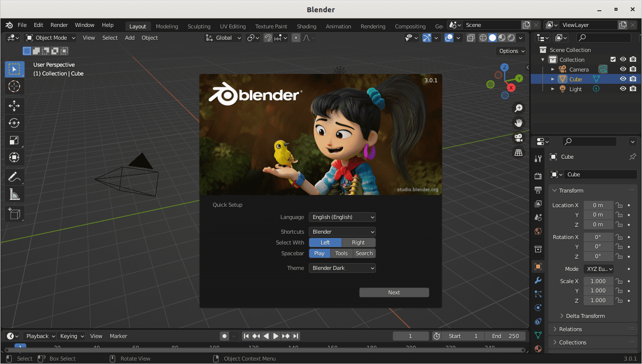The height and width of the screenshot is (364, 642).
Task: Select the Move tool in the toolbar
Action: (14, 105)
